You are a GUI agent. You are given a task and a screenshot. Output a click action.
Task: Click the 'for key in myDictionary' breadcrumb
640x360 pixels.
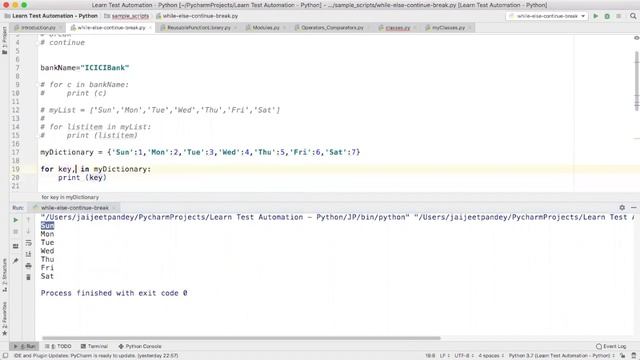pyautogui.click(x=70, y=197)
